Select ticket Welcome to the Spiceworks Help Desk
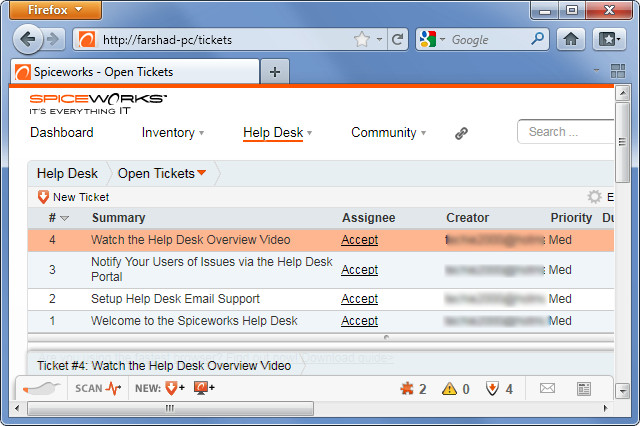Screen dimensions: 640x426 point(321,321)
